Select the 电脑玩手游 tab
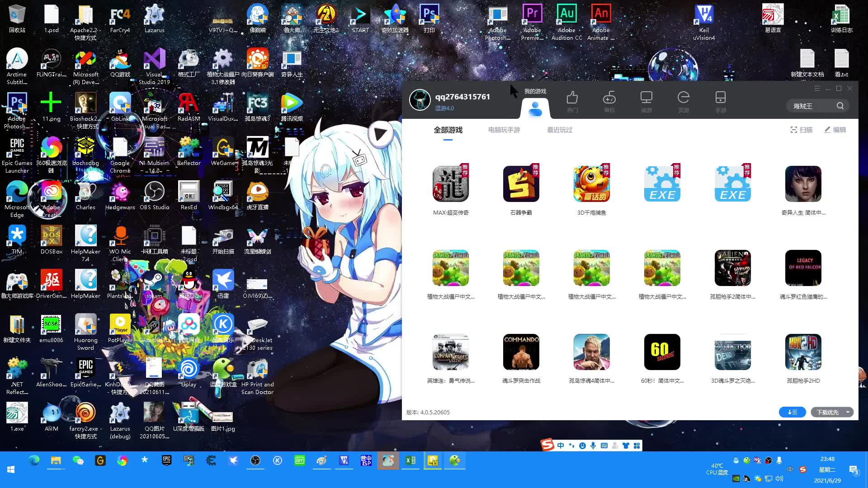The height and width of the screenshot is (488, 868). pyautogui.click(x=504, y=130)
